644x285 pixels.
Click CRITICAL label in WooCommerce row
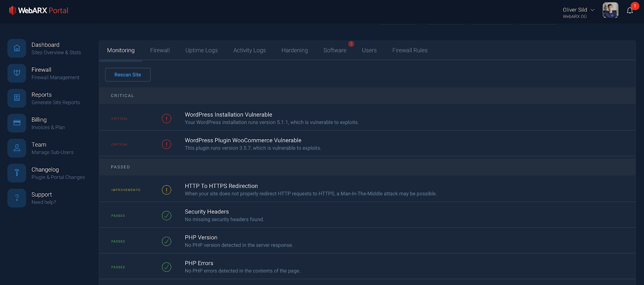pyautogui.click(x=120, y=144)
